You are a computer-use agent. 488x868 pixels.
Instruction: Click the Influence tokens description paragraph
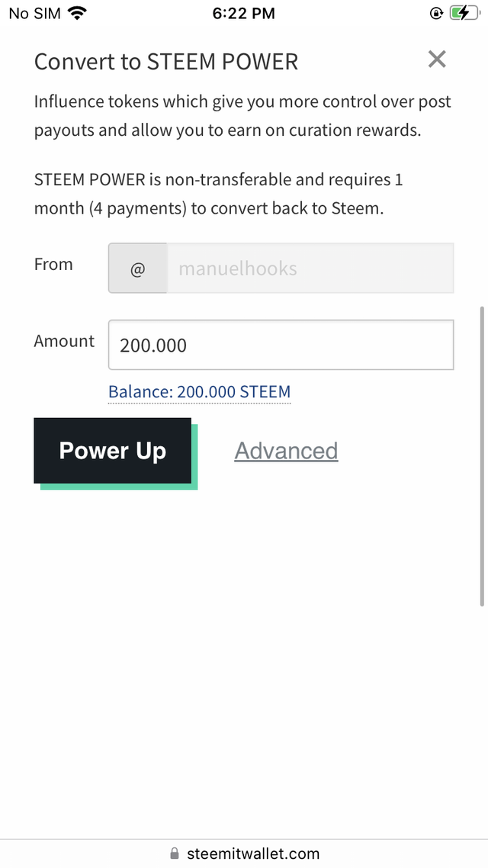(x=242, y=116)
